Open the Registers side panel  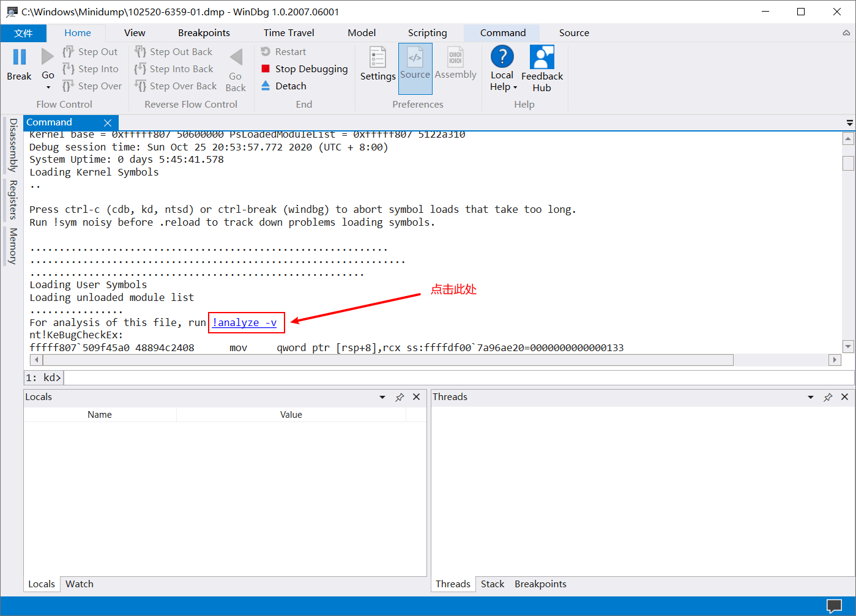[x=12, y=199]
